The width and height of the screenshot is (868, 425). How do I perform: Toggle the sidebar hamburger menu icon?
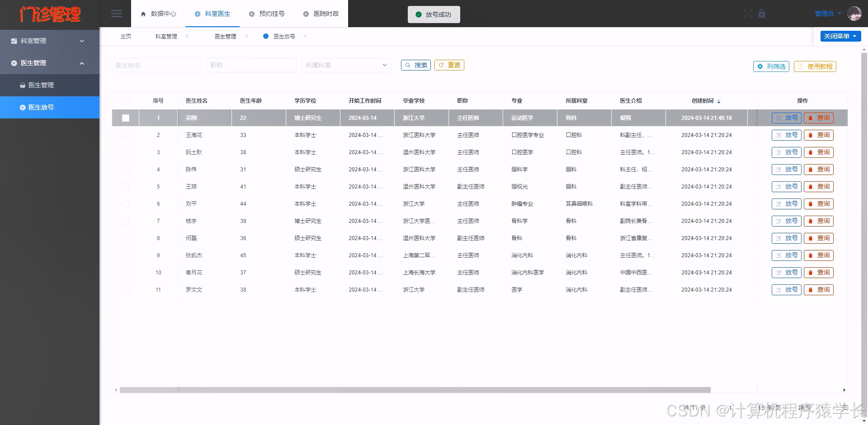pyautogui.click(x=117, y=14)
